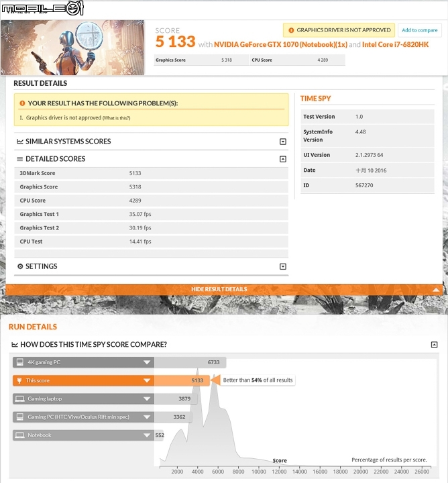The image size is (448, 483).
Task: Expand the Similar Systems Scores section arrow
Action: point(282,142)
